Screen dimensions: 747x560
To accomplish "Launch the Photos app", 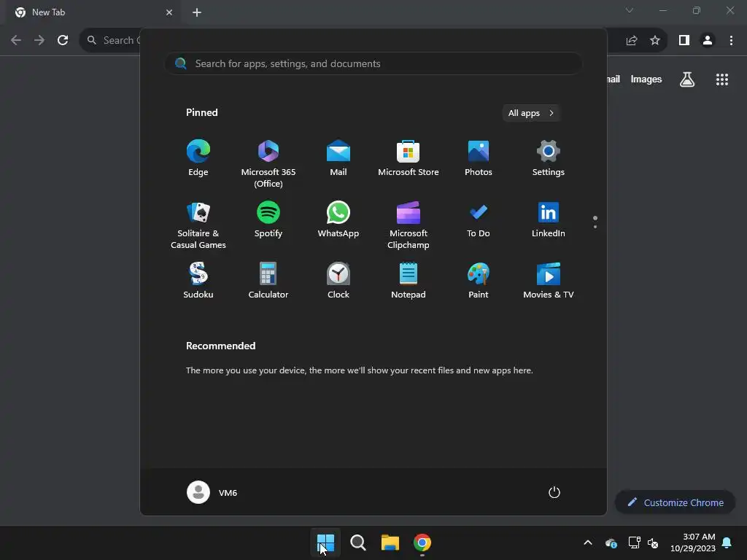I will (479, 158).
